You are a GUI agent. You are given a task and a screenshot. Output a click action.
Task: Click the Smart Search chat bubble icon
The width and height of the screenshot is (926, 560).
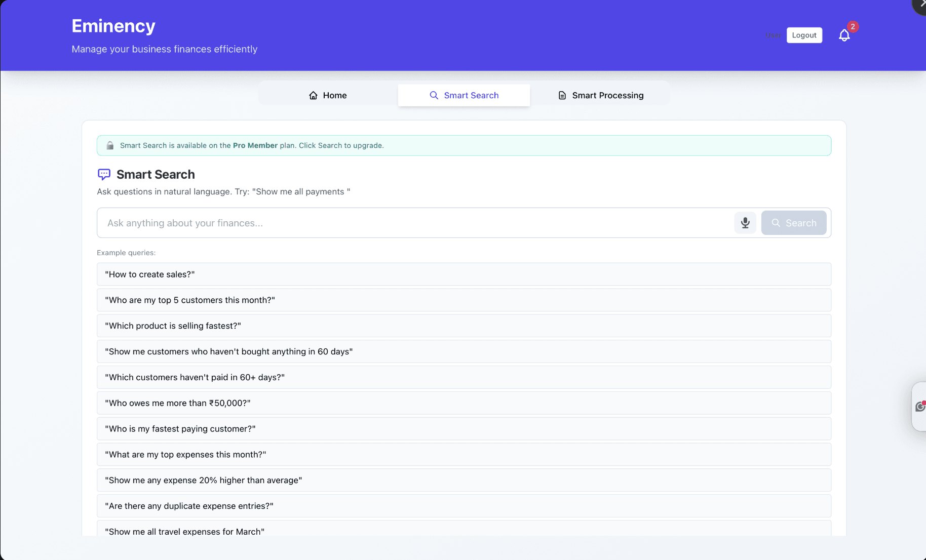104,175
